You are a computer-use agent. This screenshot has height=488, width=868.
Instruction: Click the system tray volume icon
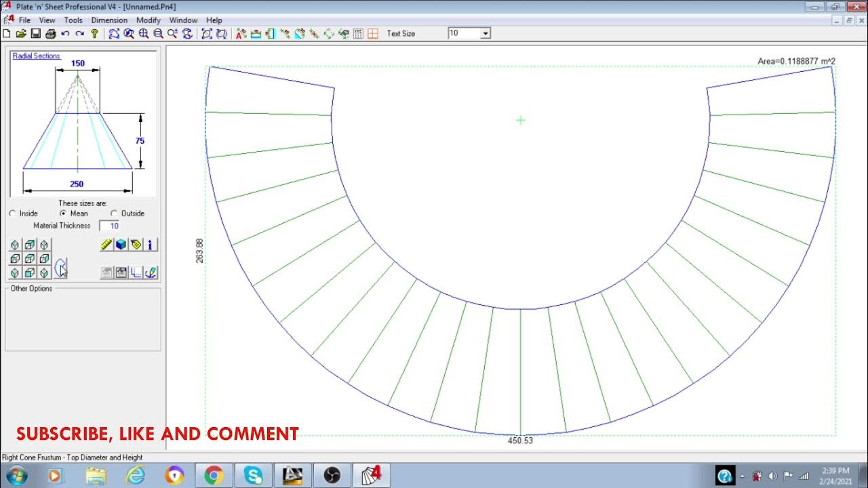[x=772, y=476]
